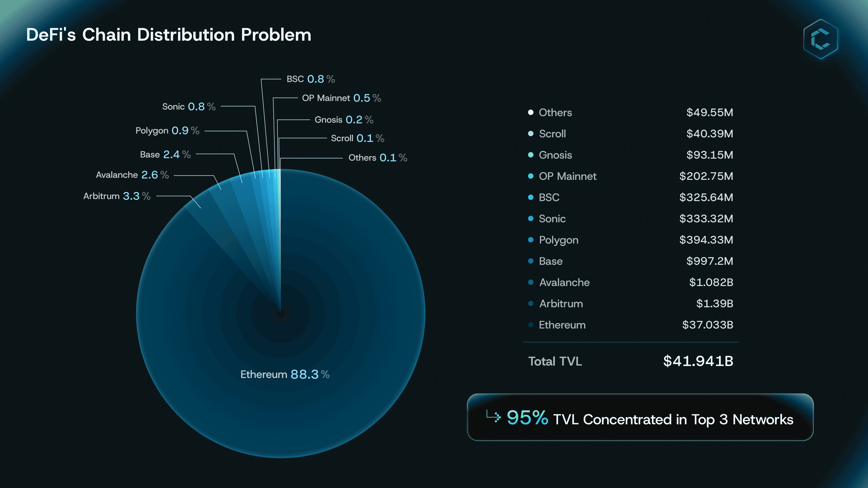This screenshot has width=868, height=488.
Task: Click the Gnosis value "$93.15M"
Action: [710, 155]
